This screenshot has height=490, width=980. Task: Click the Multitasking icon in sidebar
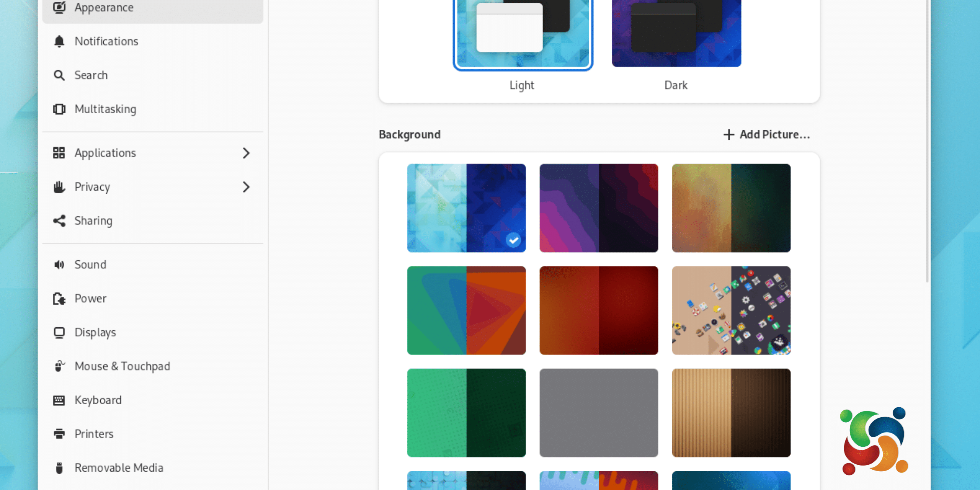tap(59, 109)
